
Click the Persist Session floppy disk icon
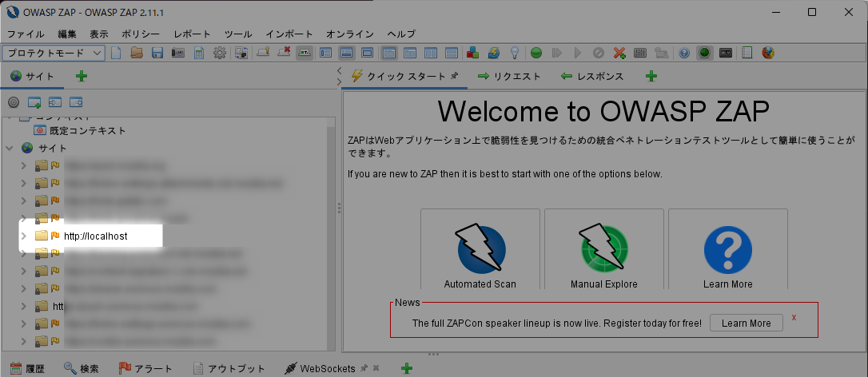pos(157,54)
